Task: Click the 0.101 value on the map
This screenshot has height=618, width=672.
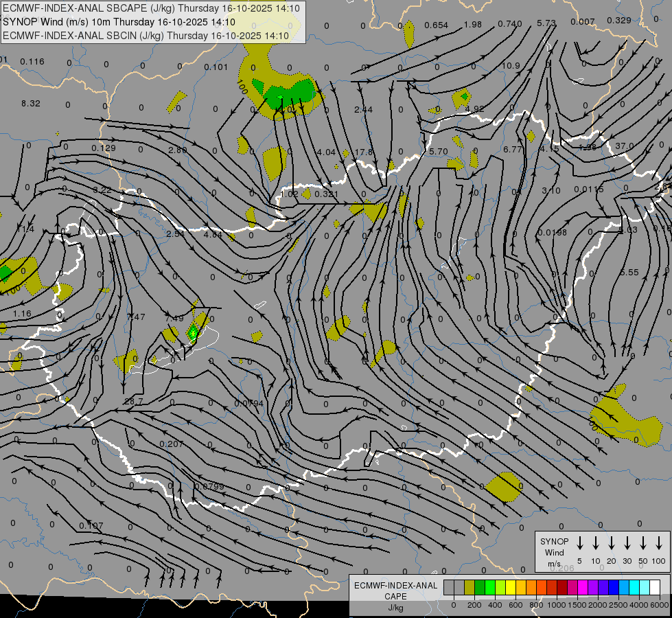Action: click(216, 67)
